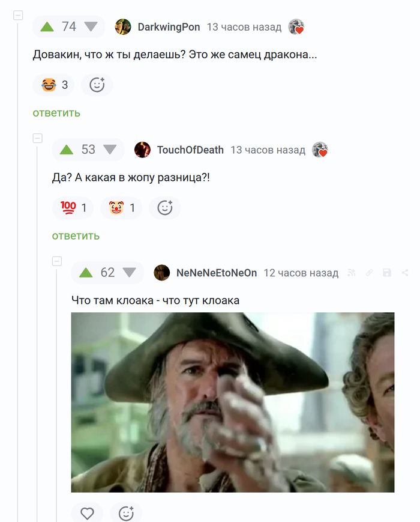Upvote NeNeNeEtoNeOn's comment
The height and width of the screenshot is (522, 420).
[x=86, y=273]
